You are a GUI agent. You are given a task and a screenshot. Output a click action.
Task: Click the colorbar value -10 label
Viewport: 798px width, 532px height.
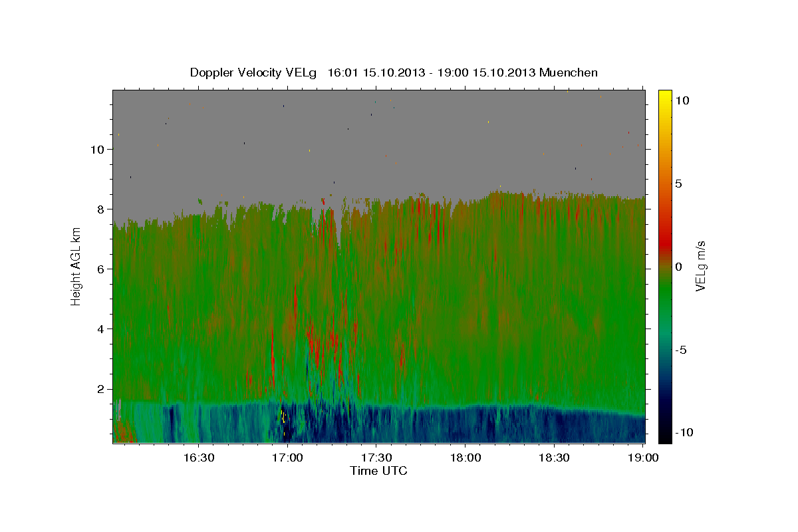click(x=684, y=433)
